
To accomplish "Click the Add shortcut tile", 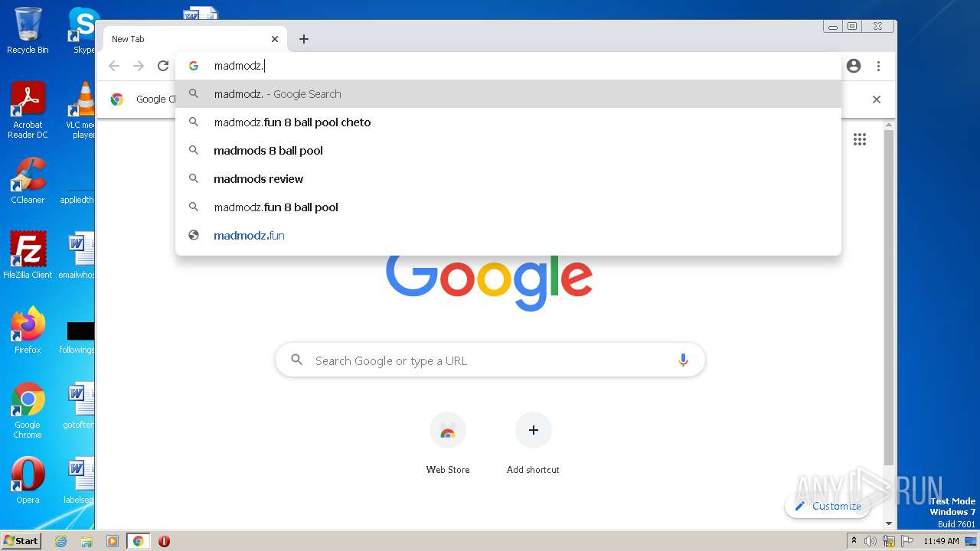I will (533, 444).
